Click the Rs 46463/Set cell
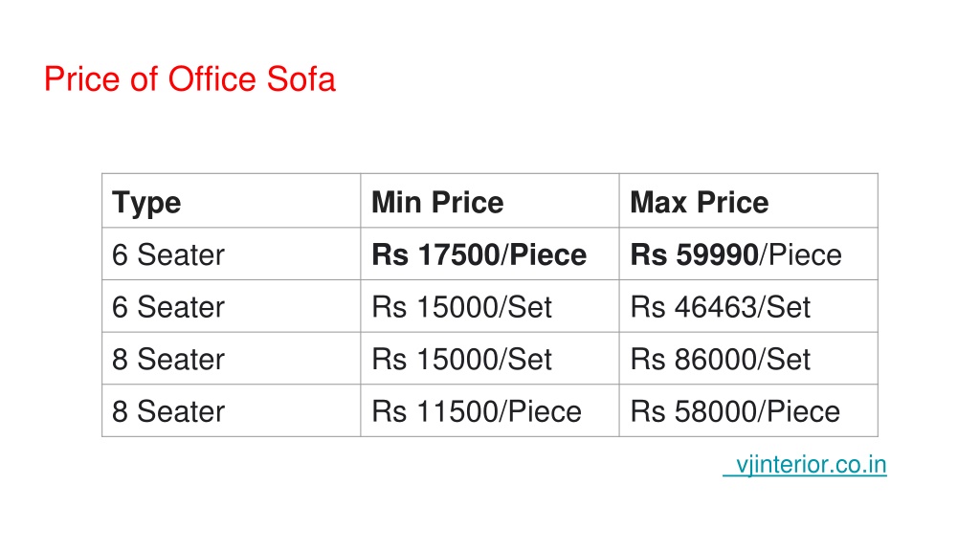Image resolution: width=980 pixels, height=551 pixels. 720,307
